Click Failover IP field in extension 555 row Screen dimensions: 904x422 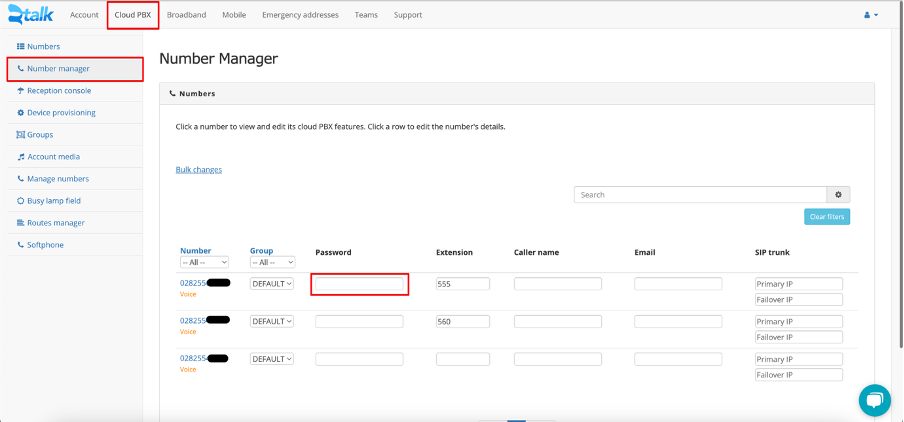pyautogui.click(x=799, y=299)
